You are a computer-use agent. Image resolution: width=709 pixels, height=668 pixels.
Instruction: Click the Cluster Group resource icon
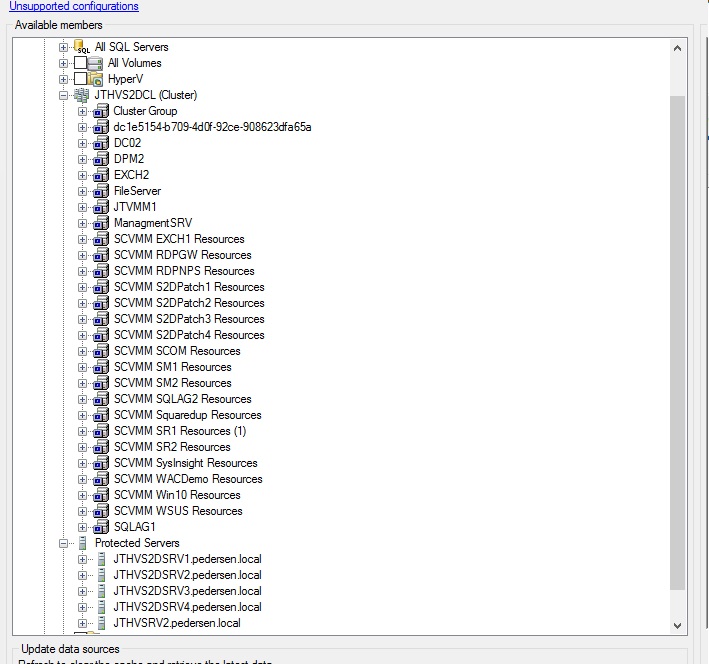[x=101, y=111]
